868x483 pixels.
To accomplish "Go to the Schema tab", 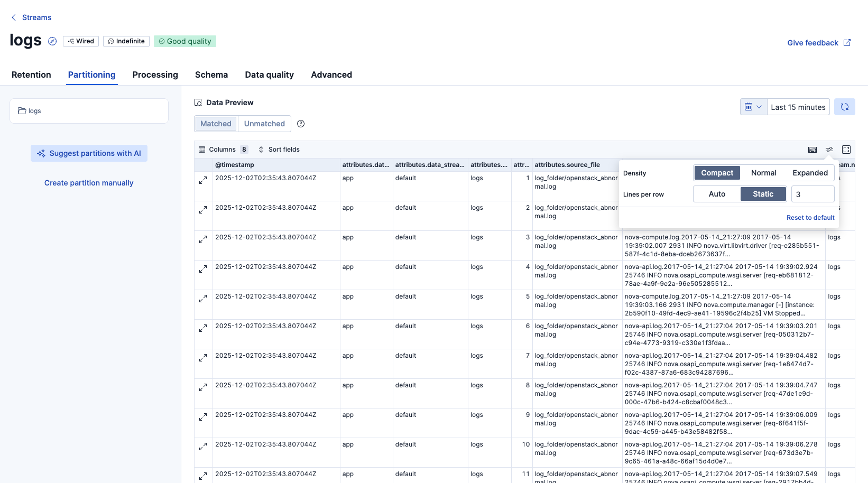I will [211, 75].
